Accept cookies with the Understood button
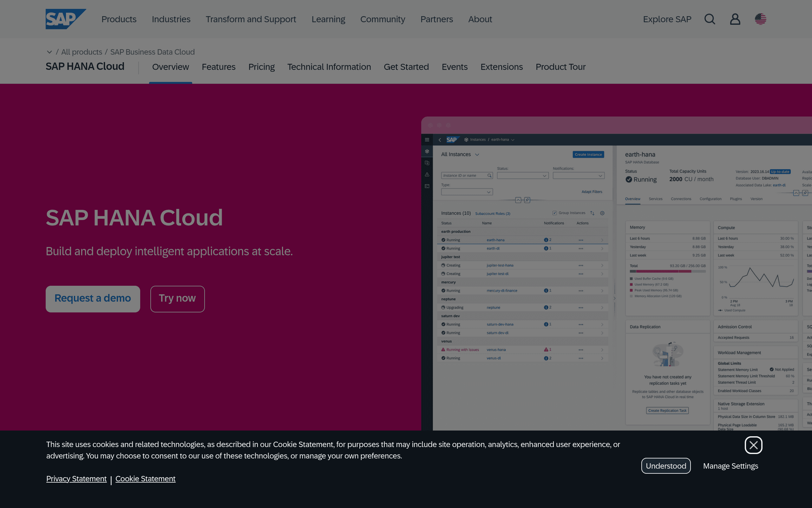Screen dimensions: 812x508 [666, 466]
